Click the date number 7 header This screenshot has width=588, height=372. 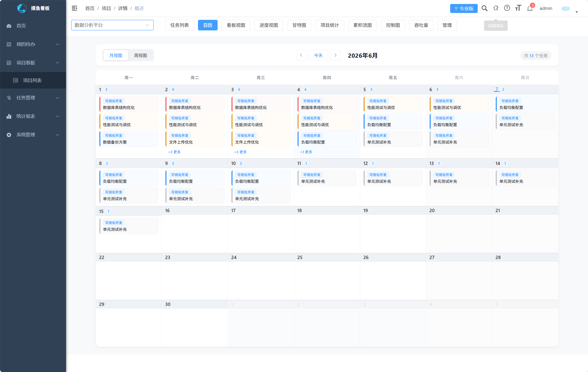pos(497,89)
